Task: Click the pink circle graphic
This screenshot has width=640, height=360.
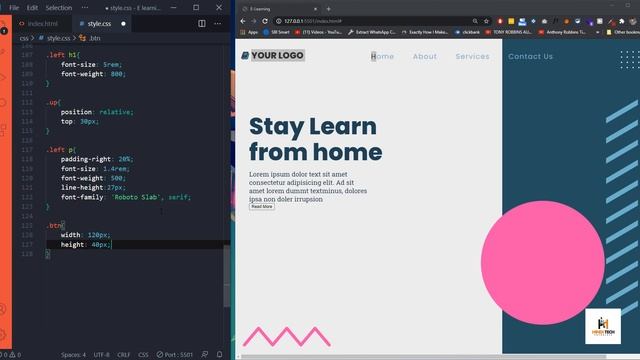Action: (x=543, y=262)
